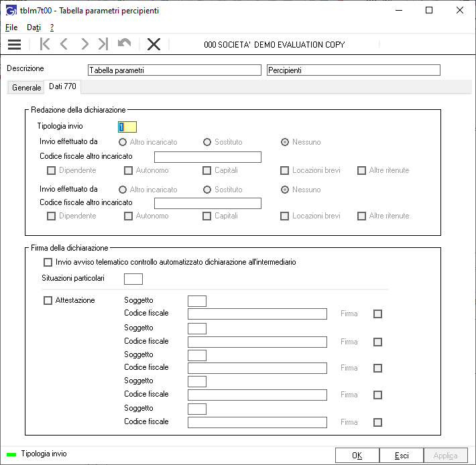The width and height of the screenshot is (476, 465).
Task: Select first Altro incaricato radio button
Action: tap(123, 142)
